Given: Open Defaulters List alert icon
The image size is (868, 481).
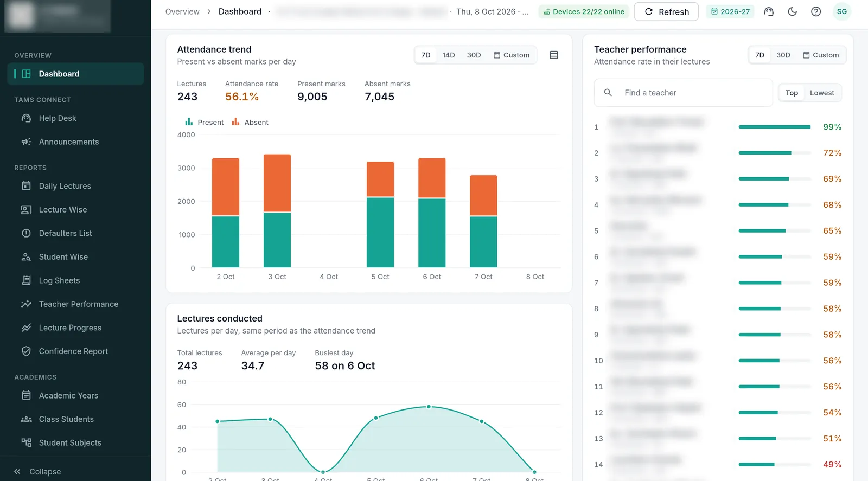Looking at the screenshot, I should pyautogui.click(x=26, y=233).
